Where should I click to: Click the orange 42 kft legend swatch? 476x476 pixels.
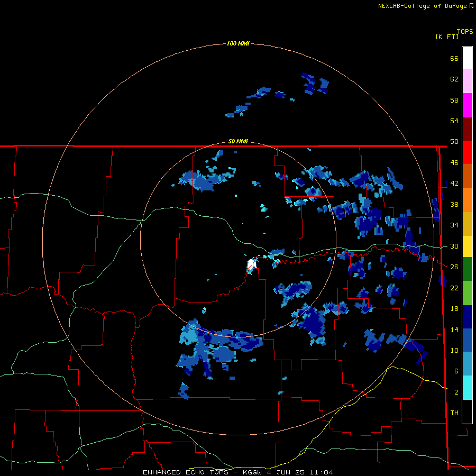pos(467,200)
